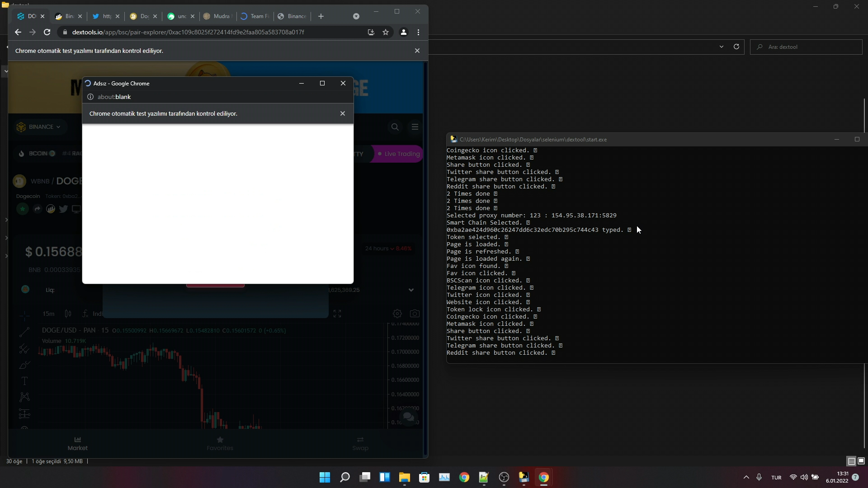Open Dogecoin's Twitter via the bird icon
Viewport: 868px width, 488px height.
pos(63,209)
